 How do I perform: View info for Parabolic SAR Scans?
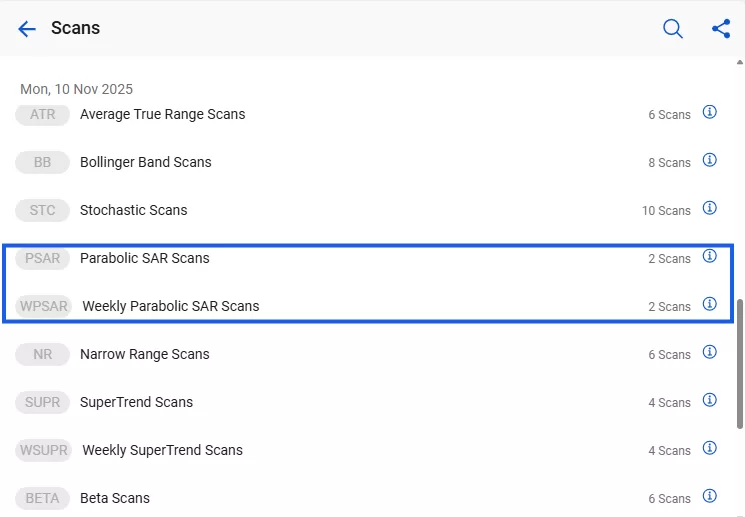pyautogui.click(x=710, y=256)
